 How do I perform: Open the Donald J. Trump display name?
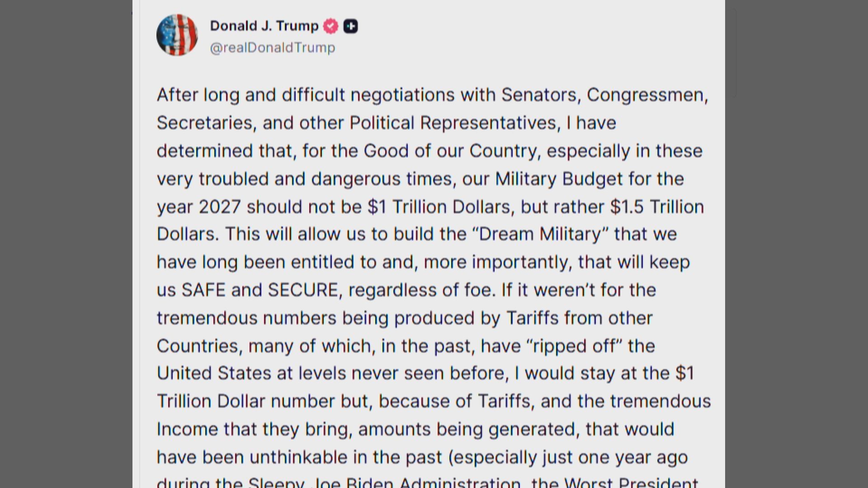(264, 26)
